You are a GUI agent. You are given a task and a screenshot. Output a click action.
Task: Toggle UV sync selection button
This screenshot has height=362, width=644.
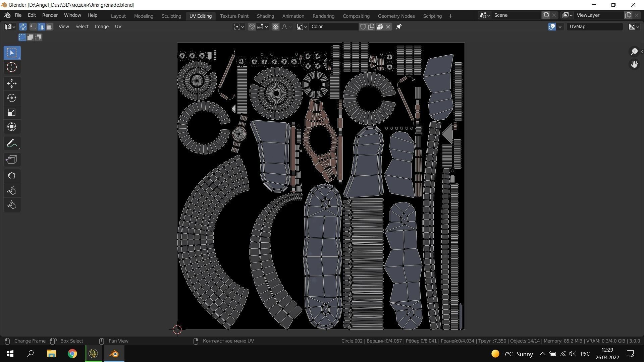point(23,26)
